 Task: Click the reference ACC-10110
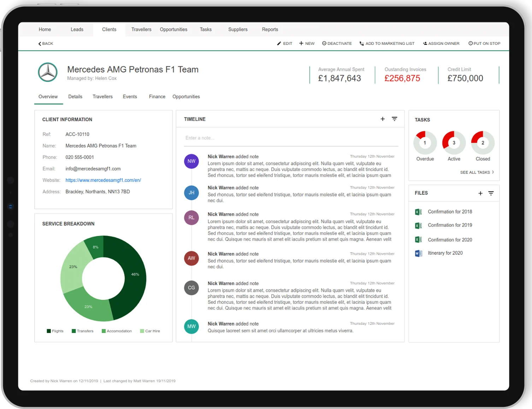77,134
